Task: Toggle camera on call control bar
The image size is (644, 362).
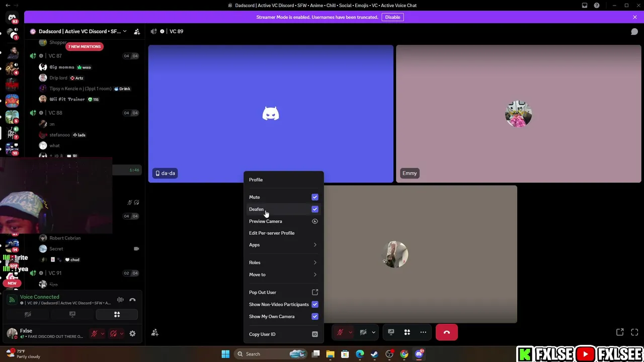Action: (363, 332)
